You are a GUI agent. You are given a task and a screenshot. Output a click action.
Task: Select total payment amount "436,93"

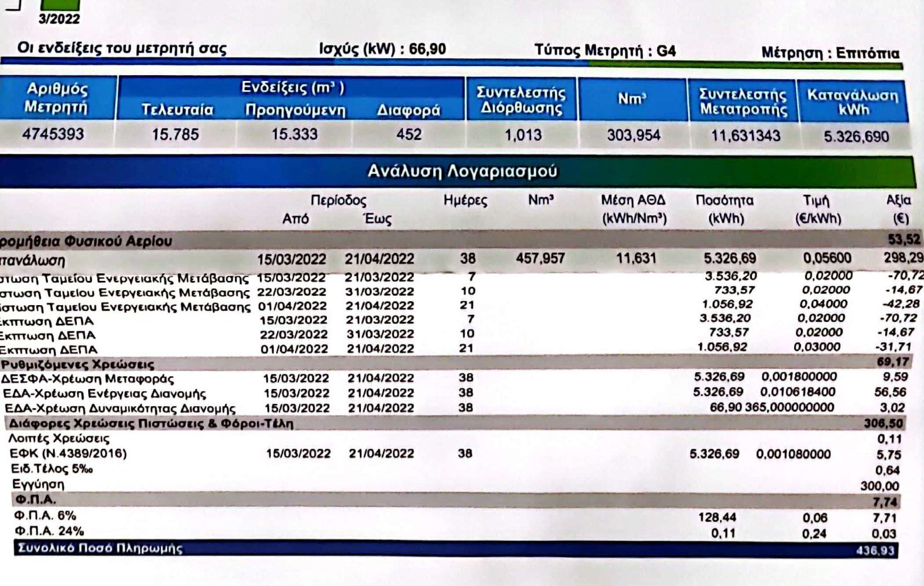pos(875,551)
